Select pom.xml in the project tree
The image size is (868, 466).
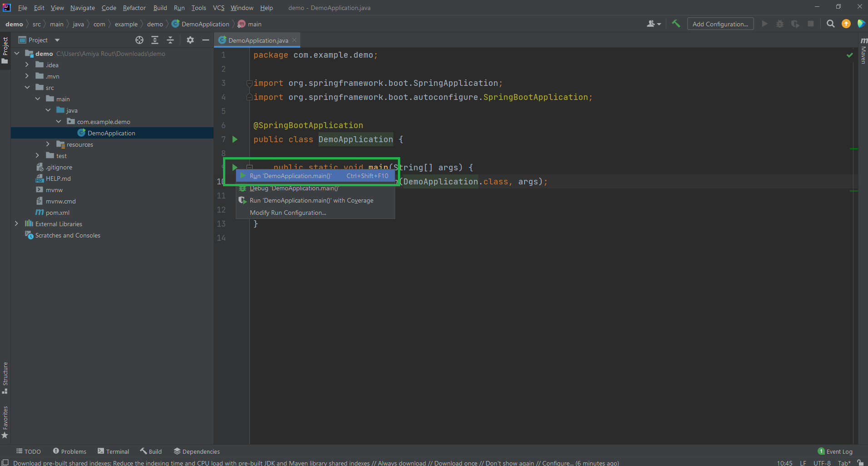pos(53,213)
